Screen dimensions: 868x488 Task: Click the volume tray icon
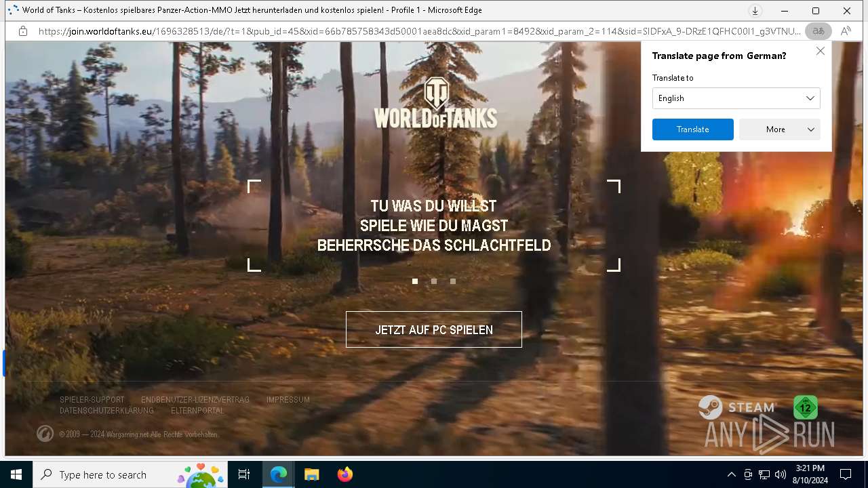[781, 474]
